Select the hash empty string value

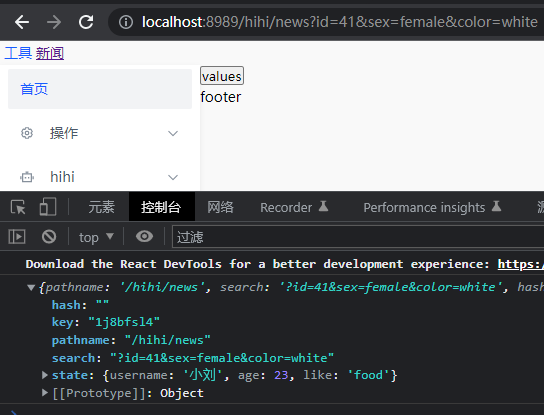tap(102, 304)
